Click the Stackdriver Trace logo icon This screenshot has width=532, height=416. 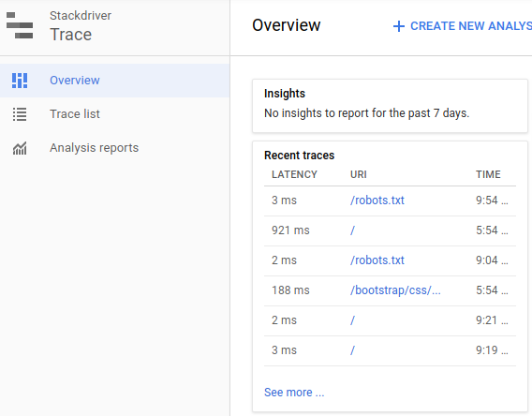tap(20, 25)
